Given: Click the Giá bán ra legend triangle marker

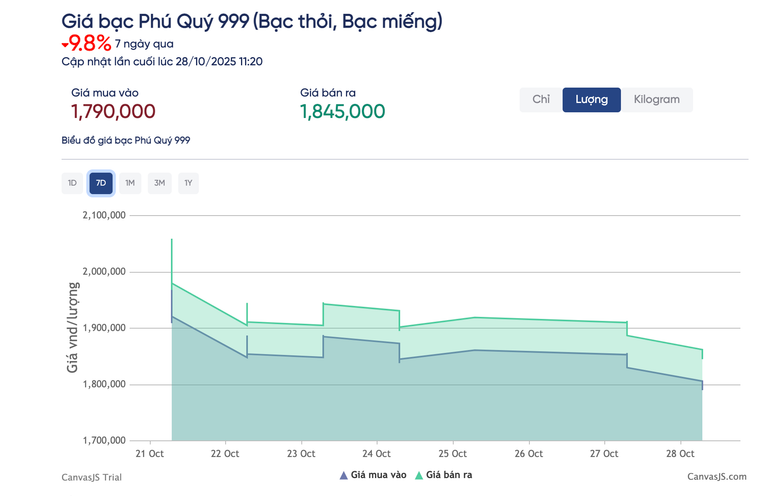Looking at the screenshot, I should pyautogui.click(x=418, y=476).
